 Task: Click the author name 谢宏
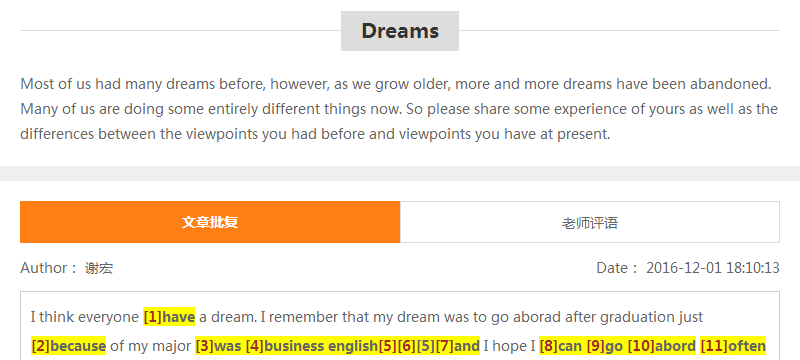coord(99,268)
